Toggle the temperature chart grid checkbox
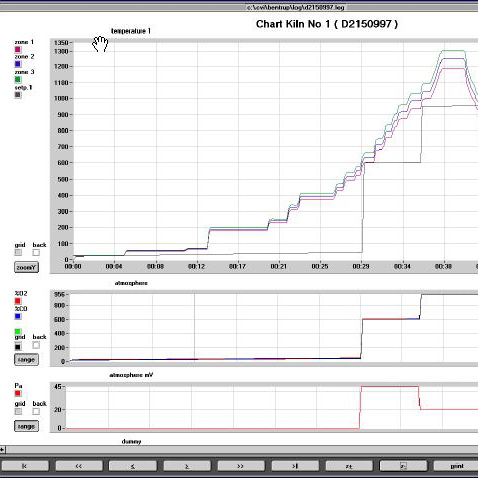The image size is (478, 478). click(18, 252)
